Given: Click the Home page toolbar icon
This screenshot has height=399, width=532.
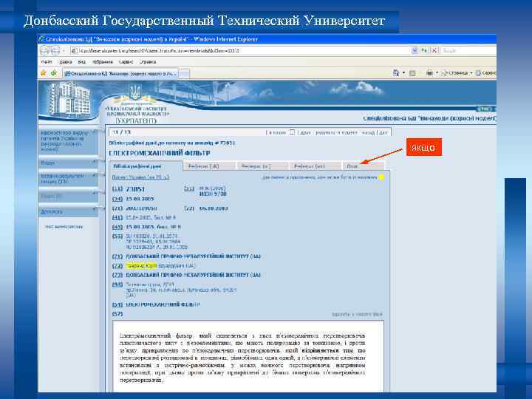Looking at the screenshot, I should point(395,73).
